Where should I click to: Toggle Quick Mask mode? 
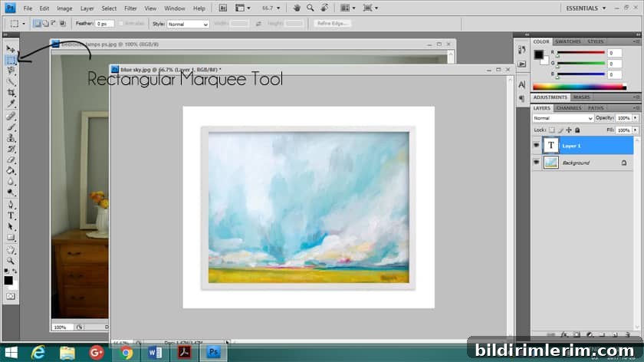(10, 296)
